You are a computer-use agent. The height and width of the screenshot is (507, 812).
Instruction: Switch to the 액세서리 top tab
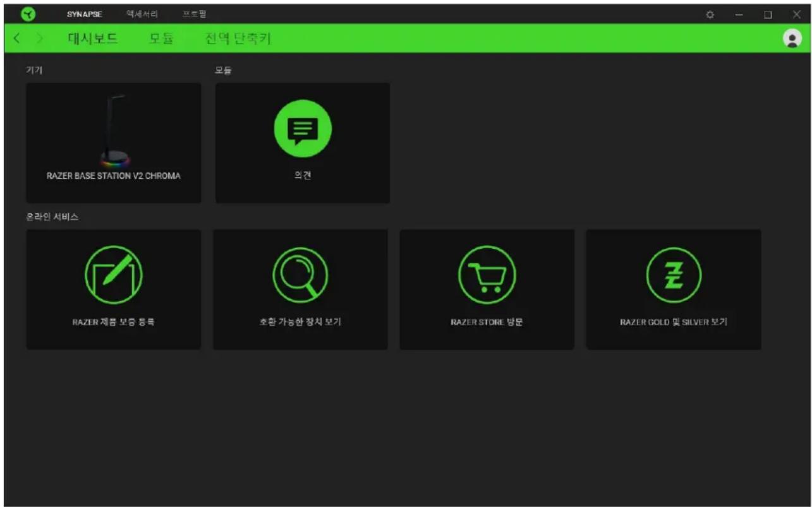[x=142, y=14]
